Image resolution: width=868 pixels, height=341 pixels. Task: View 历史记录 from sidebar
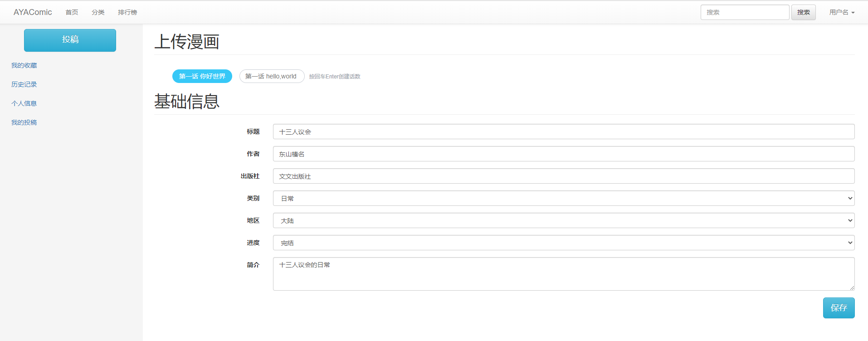24,84
